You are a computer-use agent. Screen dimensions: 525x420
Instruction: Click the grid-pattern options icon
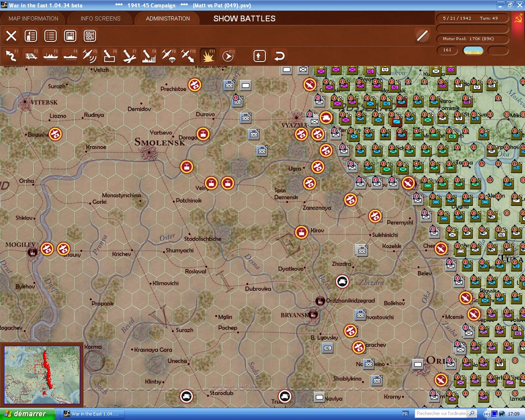[90, 36]
